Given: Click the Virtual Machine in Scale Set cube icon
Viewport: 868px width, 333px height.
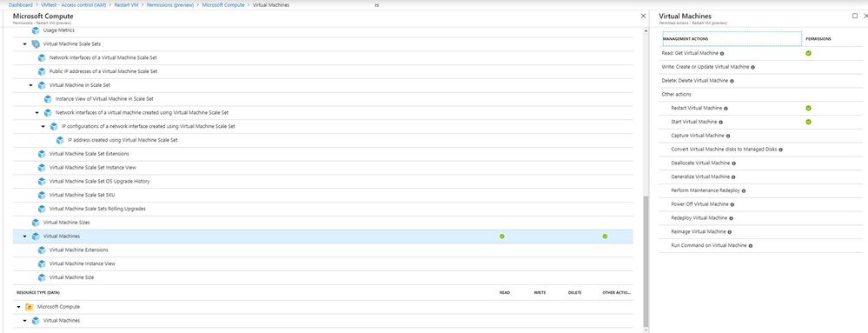Looking at the screenshot, I should 42,85.
